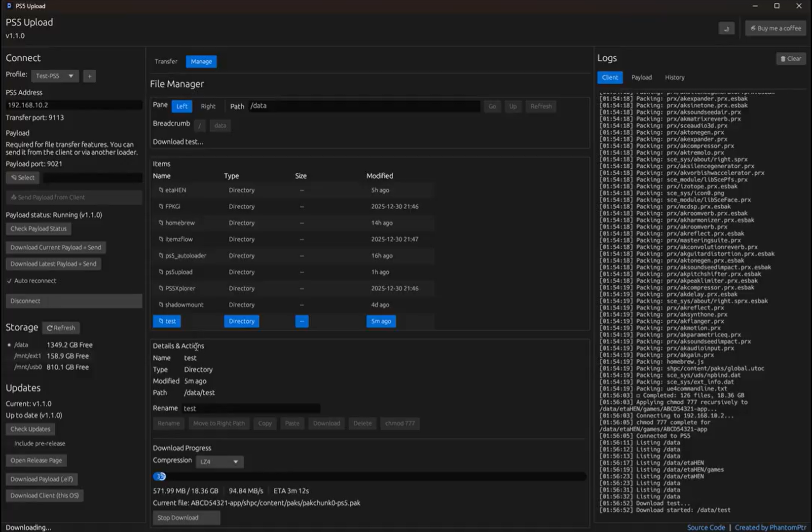Screen dimensions: 812x532
Task: Click the folder icon beside ps5_autoloader
Action: (161, 256)
